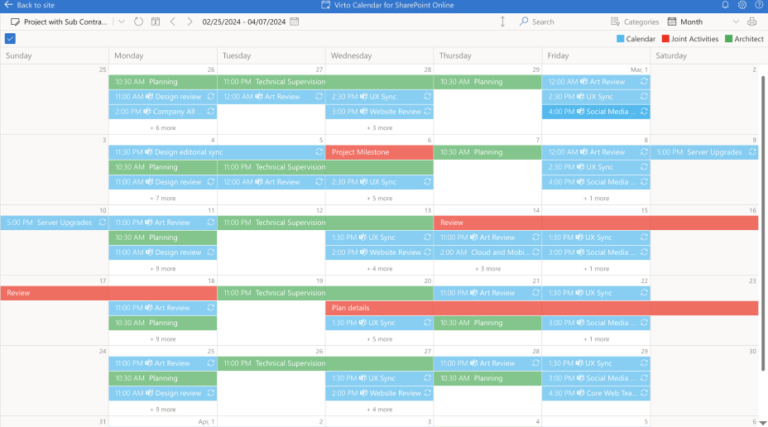Screen dimensions: 768x427
Task: Go to the next period with right arrow
Action: pyautogui.click(x=191, y=21)
